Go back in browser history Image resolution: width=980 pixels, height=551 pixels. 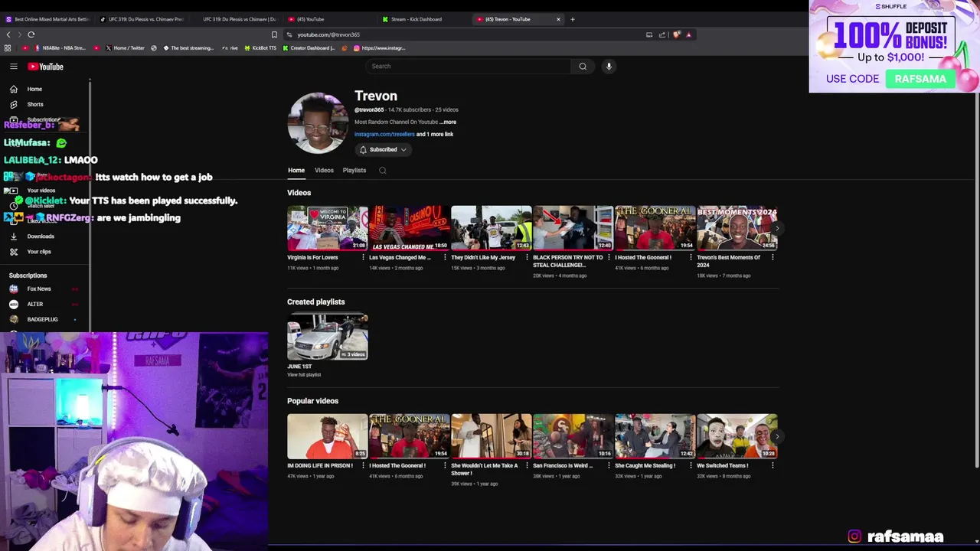8,34
